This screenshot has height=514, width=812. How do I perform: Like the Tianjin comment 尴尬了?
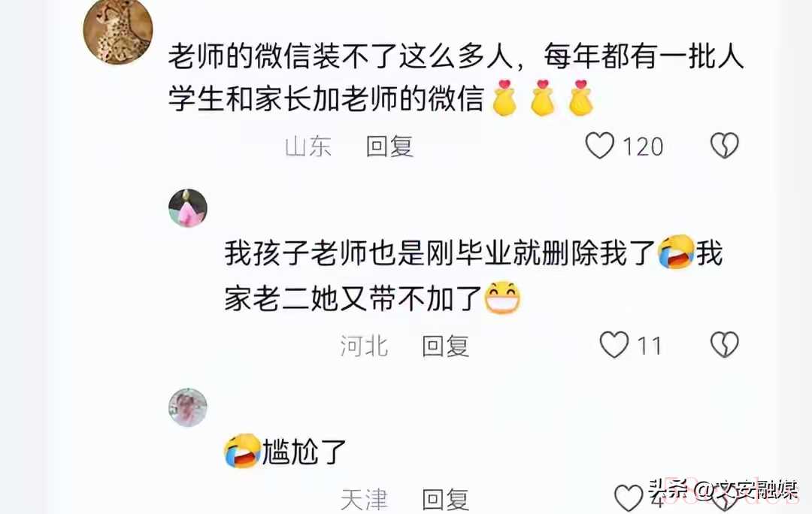pos(629,498)
